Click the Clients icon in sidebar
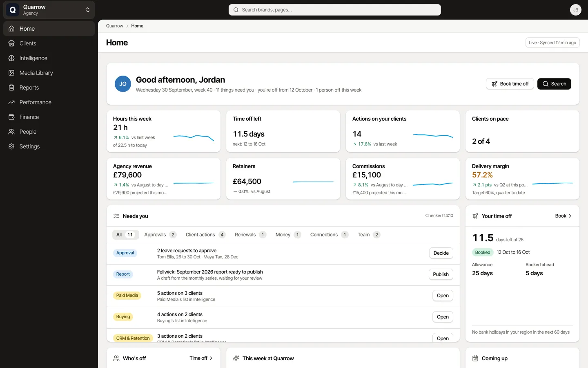This screenshot has height=368, width=588. coord(11,43)
